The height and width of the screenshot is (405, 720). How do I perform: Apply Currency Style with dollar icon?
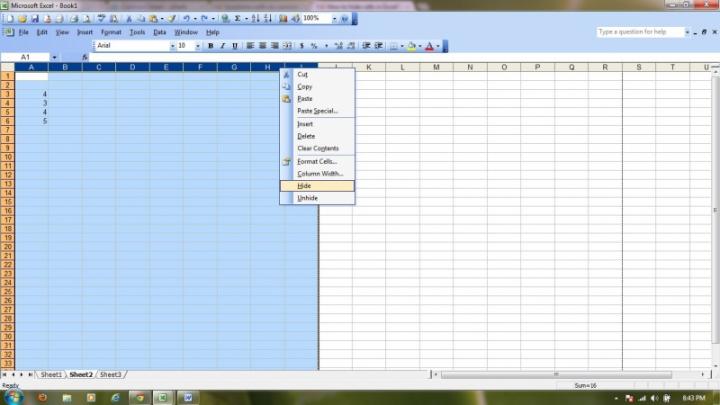click(302, 46)
